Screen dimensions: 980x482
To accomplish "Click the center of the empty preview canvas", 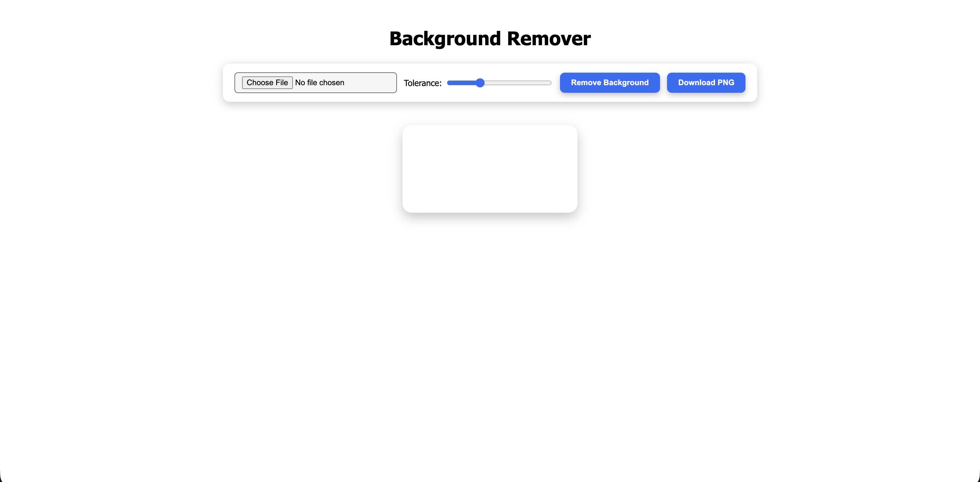I will (x=490, y=169).
